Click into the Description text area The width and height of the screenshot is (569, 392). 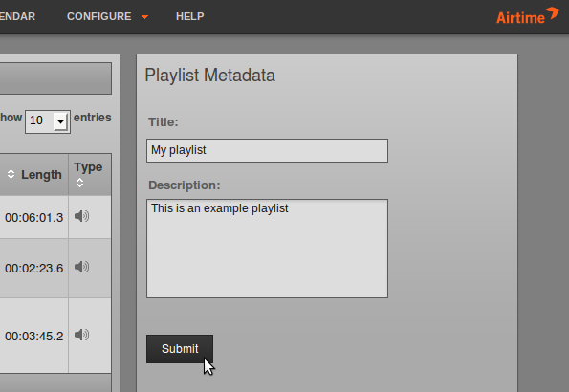(267, 249)
